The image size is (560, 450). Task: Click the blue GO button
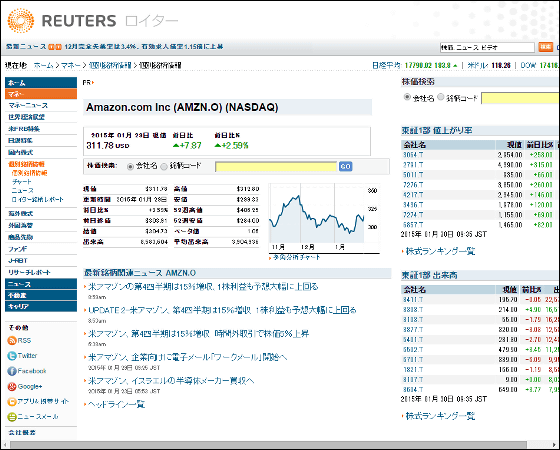(345, 166)
